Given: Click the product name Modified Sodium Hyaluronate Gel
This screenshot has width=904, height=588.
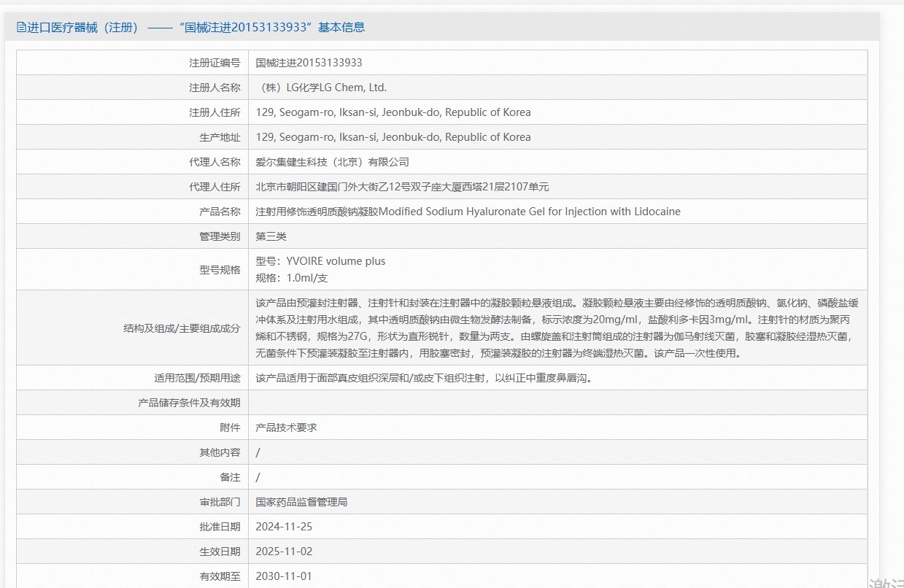Looking at the screenshot, I should (x=468, y=212).
